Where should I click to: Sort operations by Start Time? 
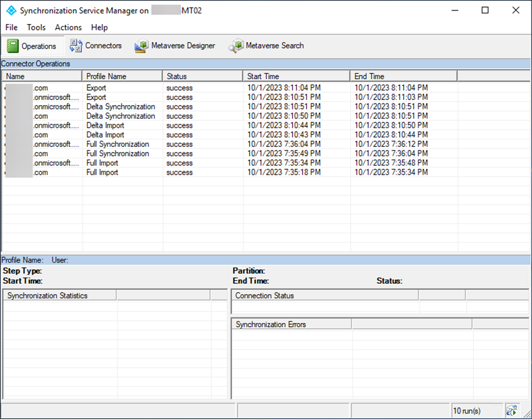[x=296, y=76]
